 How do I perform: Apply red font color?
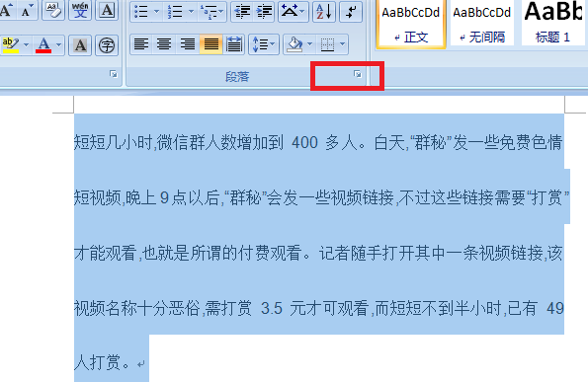point(43,45)
